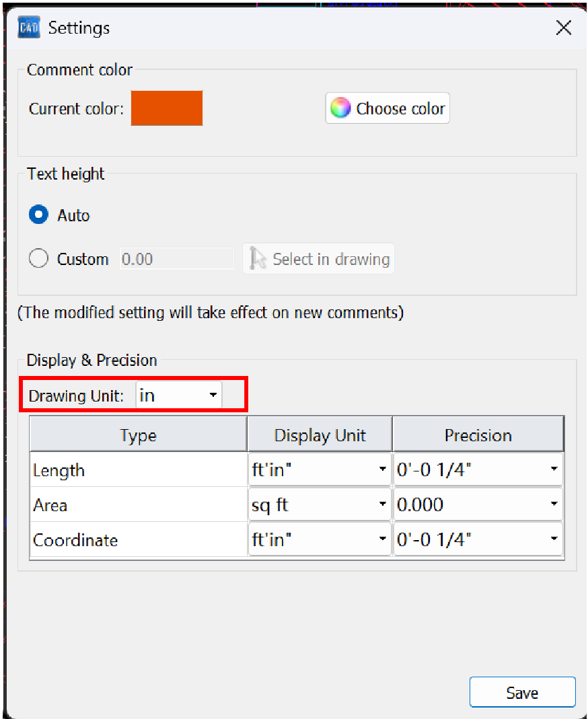Click the Custom text height value field
The image size is (588, 719).
[x=177, y=259]
